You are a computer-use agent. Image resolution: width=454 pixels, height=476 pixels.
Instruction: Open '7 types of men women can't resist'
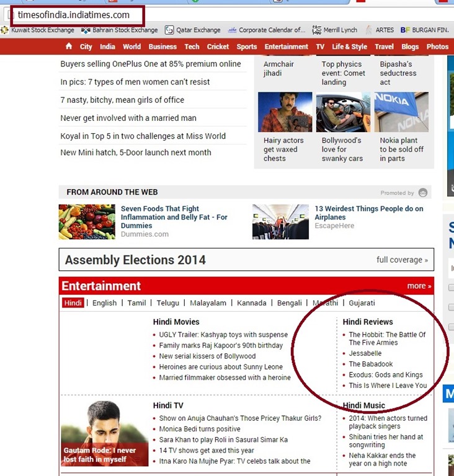[x=135, y=82]
